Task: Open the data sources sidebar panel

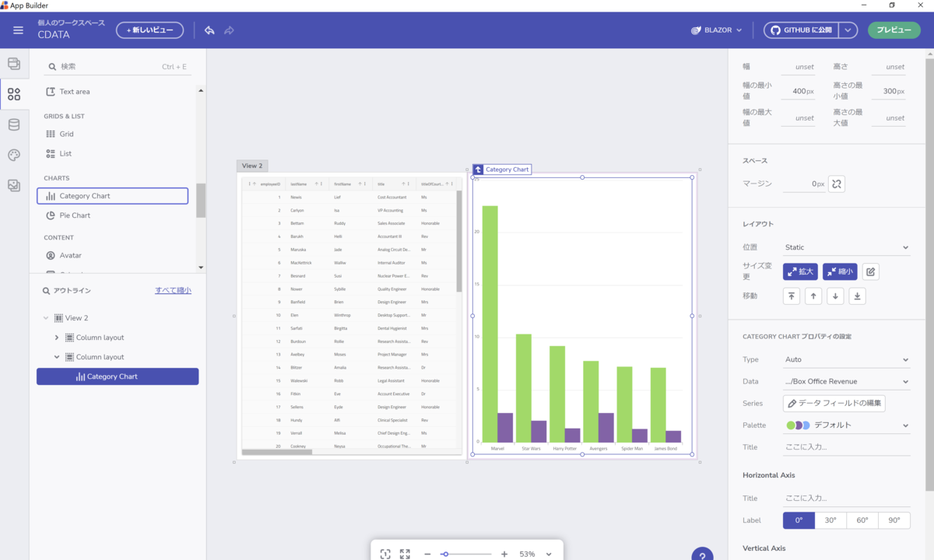Action: [x=14, y=124]
